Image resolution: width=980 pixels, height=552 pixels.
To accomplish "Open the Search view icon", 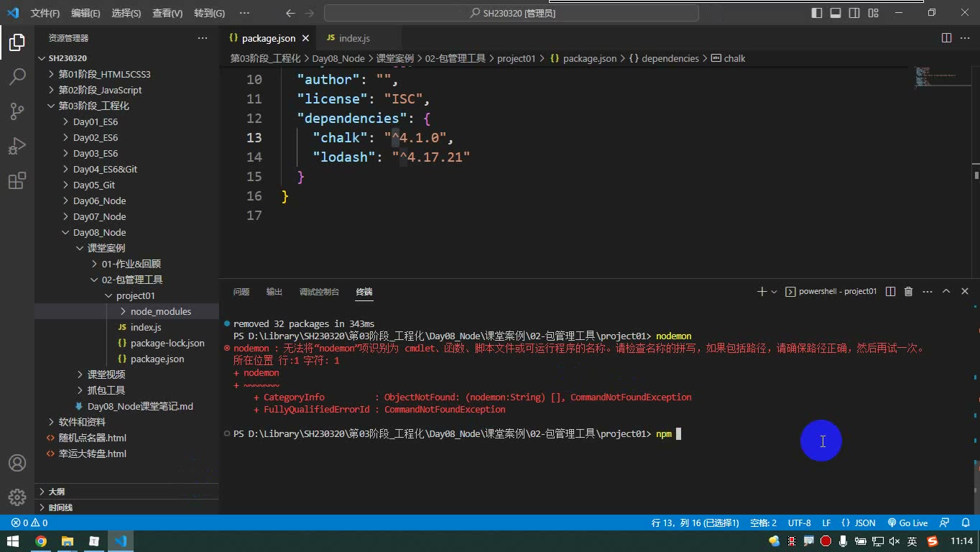I will coord(17,77).
